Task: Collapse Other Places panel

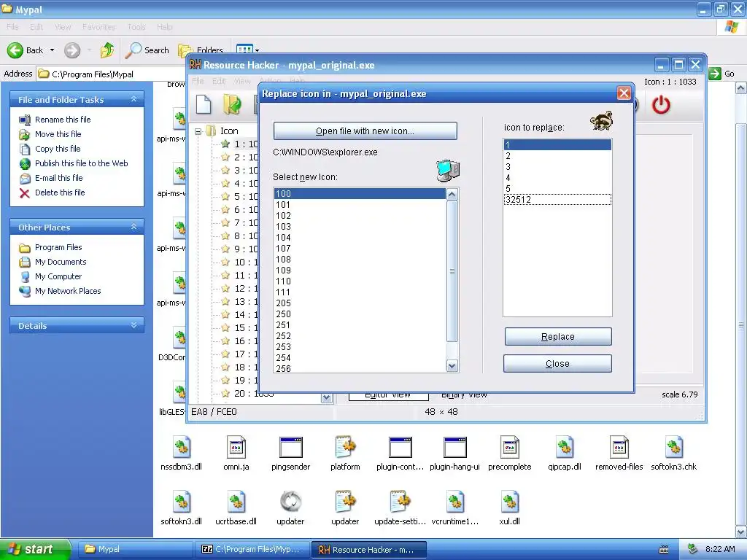Action: (x=134, y=227)
